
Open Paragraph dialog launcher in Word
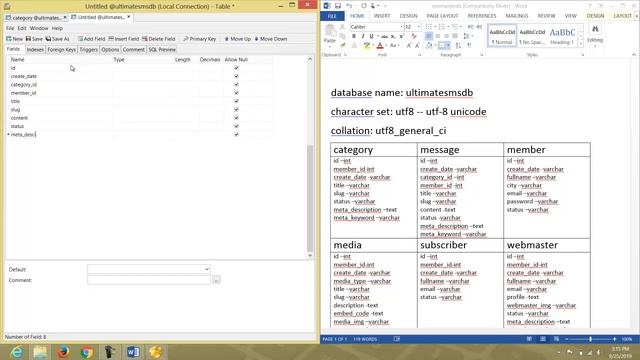[x=482, y=55]
